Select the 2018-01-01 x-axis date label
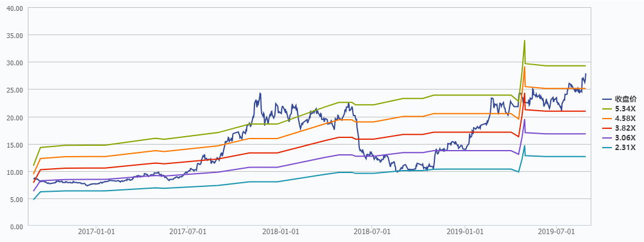This screenshot has height=242, width=644. 281,232
